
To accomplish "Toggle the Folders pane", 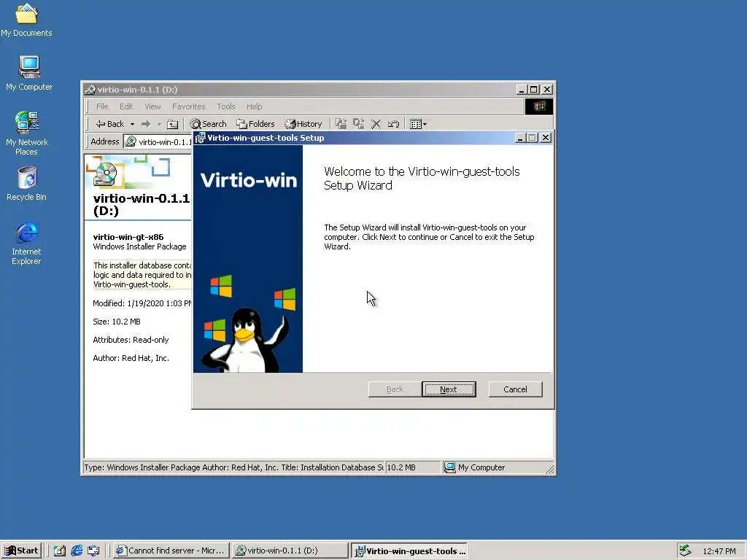I will point(256,124).
